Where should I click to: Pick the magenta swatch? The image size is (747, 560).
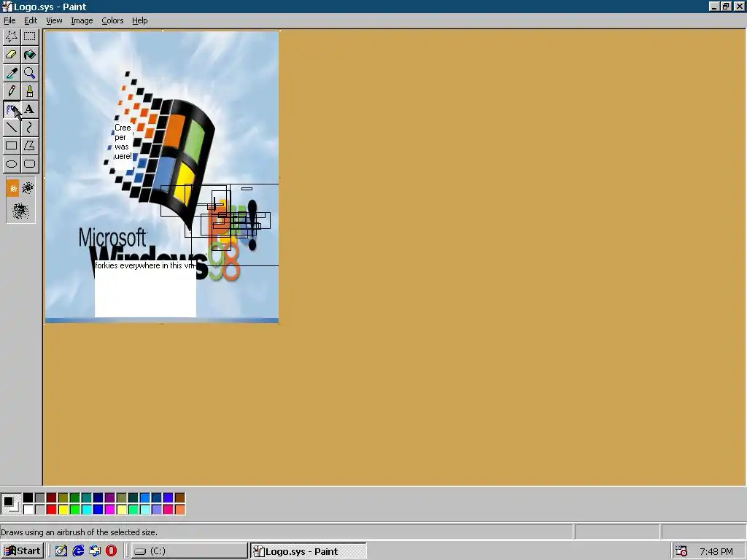[x=110, y=510]
